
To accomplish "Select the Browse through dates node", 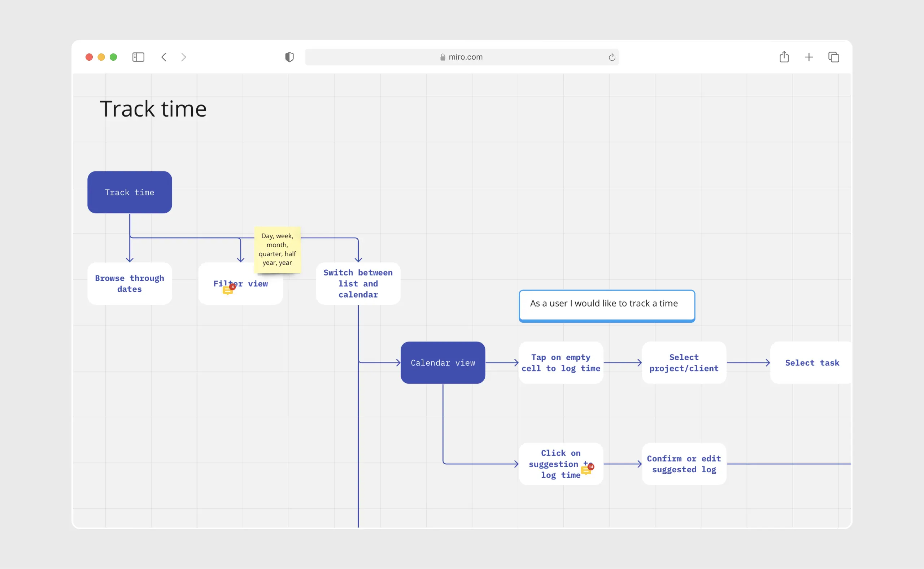I will [x=130, y=284].
